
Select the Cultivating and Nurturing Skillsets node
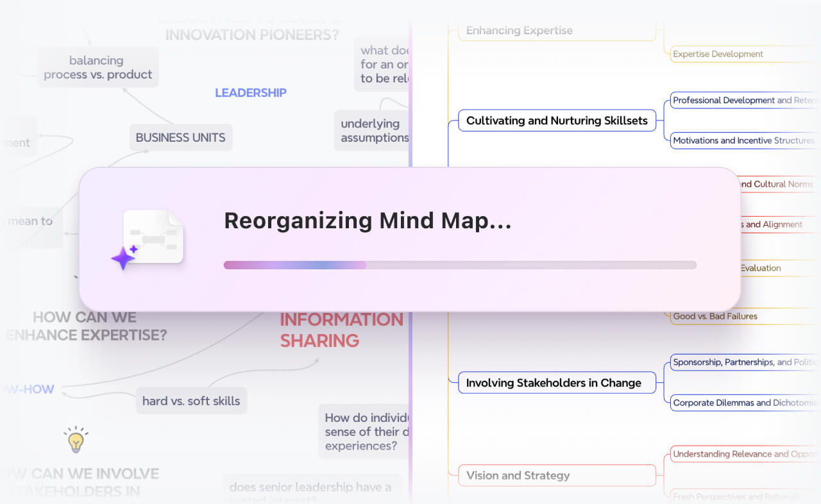click(556, 121)
